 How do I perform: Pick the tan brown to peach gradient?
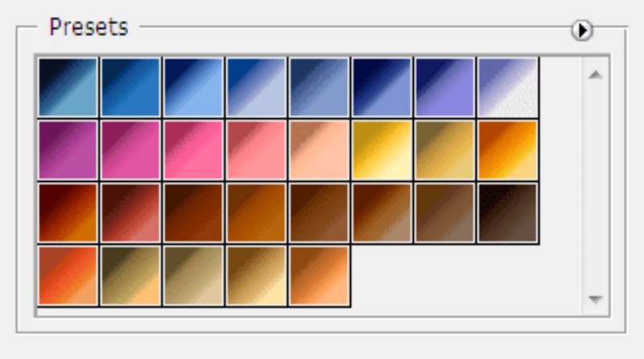click(319, 150)
